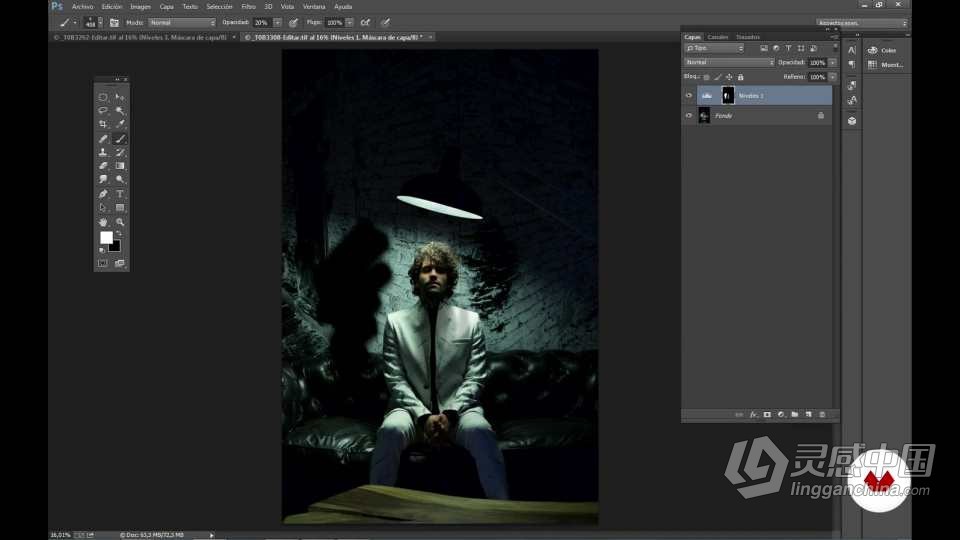Image resolution: width=960 pixels, height=540 pixels.
Task: Switch to the Canales tab
Action: [x=718, y=37]
